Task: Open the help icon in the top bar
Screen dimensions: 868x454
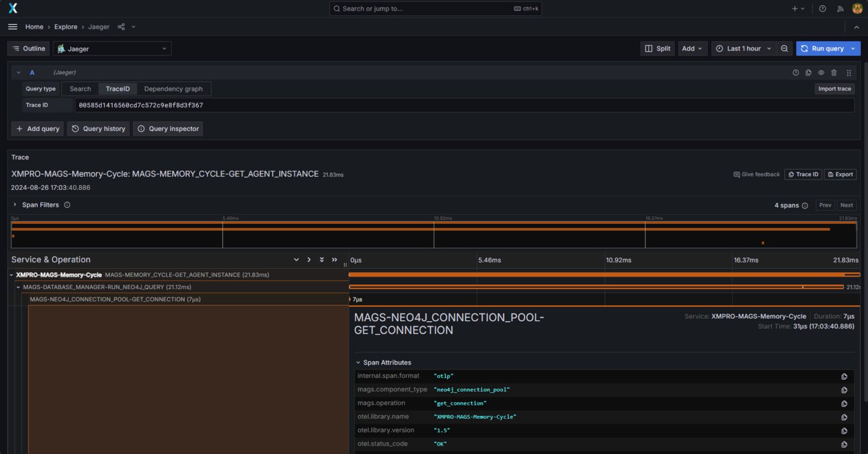Action: click(822, 8)
